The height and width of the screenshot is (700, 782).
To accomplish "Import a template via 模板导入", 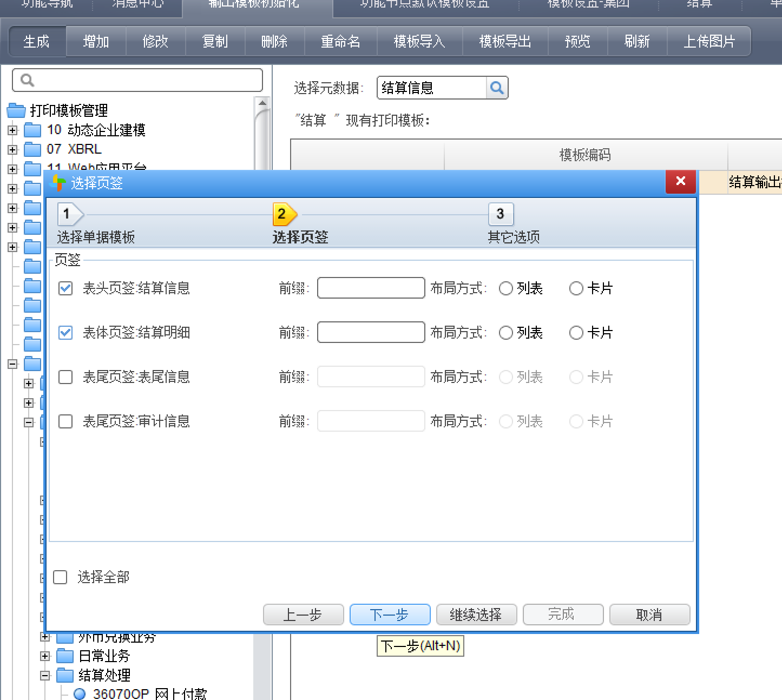I will pos(419,41).
